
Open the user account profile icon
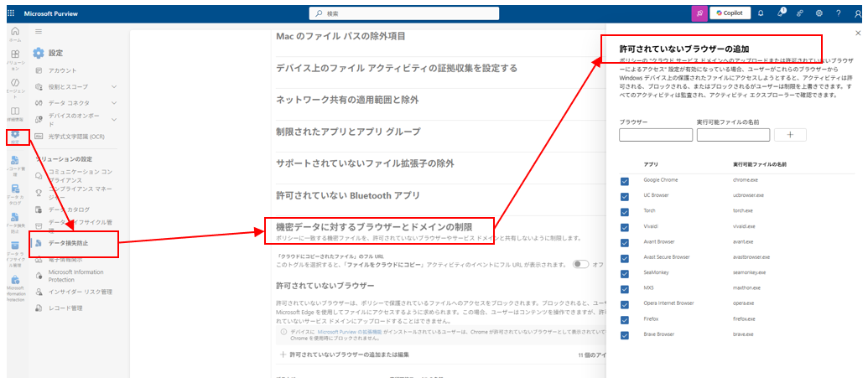pos(858,13)
